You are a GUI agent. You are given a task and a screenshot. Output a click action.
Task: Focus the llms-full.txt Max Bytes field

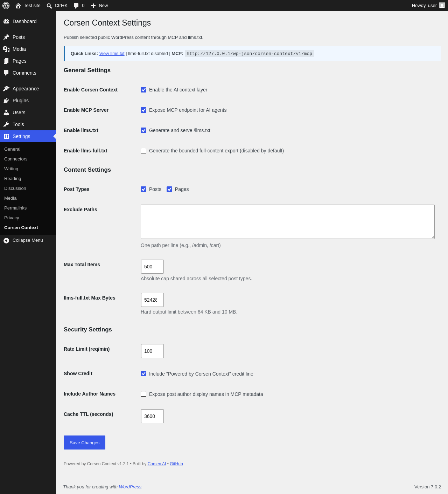pos(152,300)
